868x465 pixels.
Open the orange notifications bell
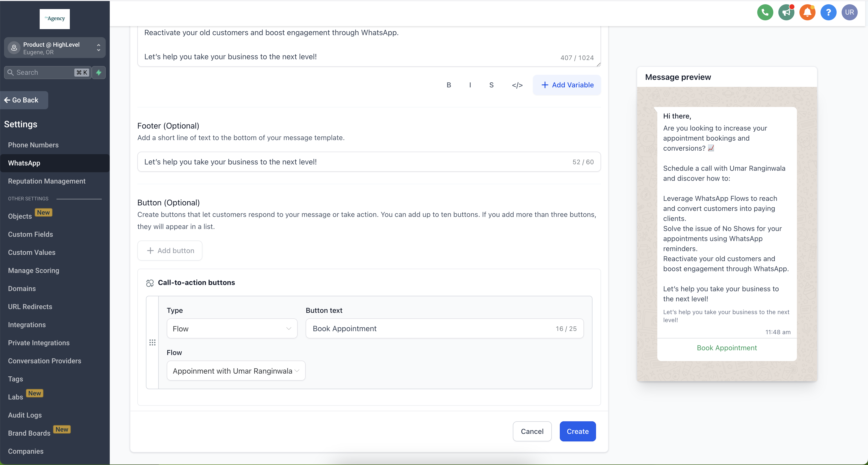807,13
